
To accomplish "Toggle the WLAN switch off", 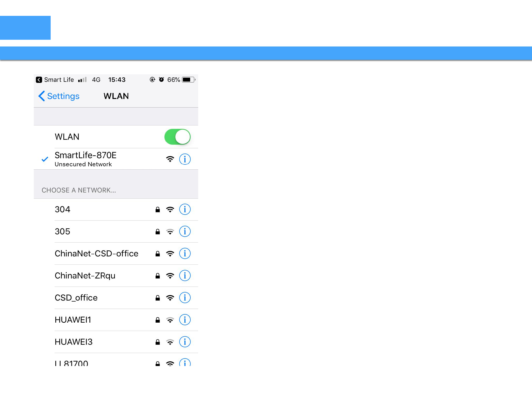I will pyautogui.click(x=177, y=137).
